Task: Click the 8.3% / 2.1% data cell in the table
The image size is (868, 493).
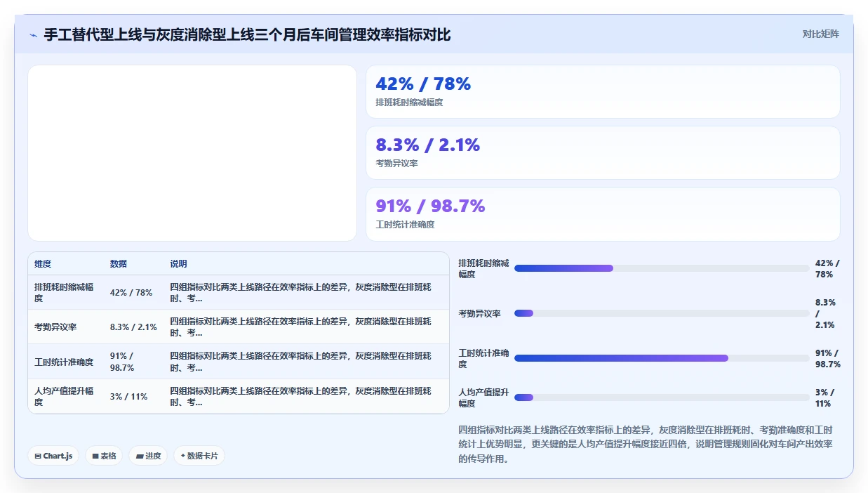Action: click(133, 327)
